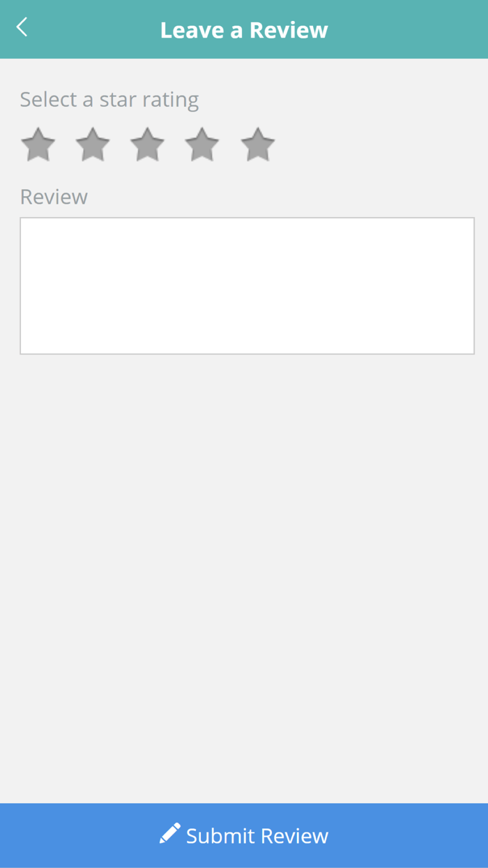Return to previous screen via back chevron
Image resolution: width=488 pixels, height=868 pixels.
point(22,27)
